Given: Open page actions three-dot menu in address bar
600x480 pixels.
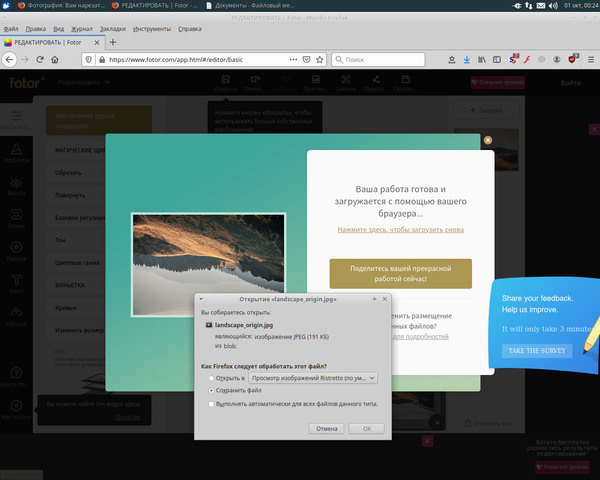Looking at the screenshot, I should 293,59.
